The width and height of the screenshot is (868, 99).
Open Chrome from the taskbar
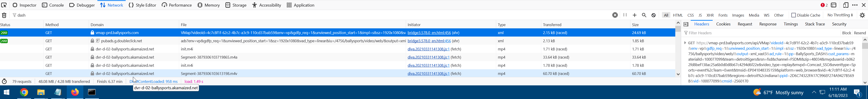coord(24,92)
